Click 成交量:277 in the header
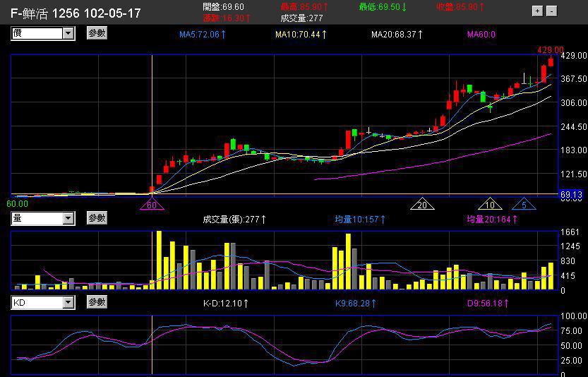588x377 pixels. [301, 18]
